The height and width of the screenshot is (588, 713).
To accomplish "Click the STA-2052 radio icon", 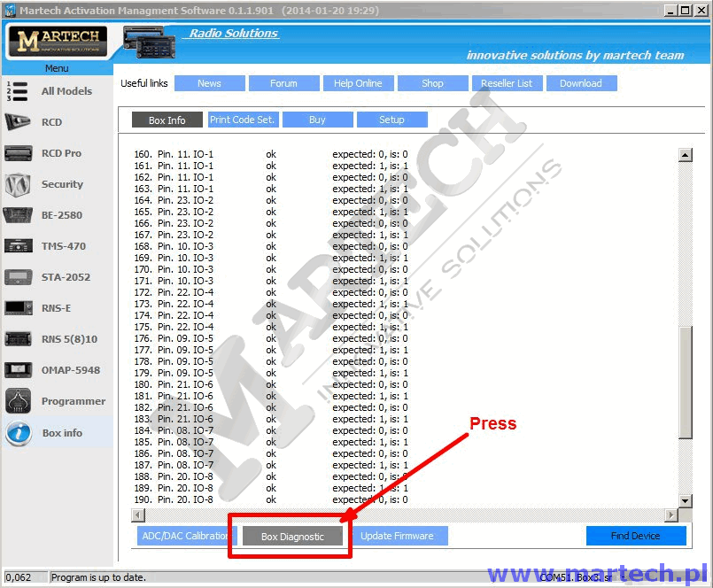I will [x=19, y=277].
